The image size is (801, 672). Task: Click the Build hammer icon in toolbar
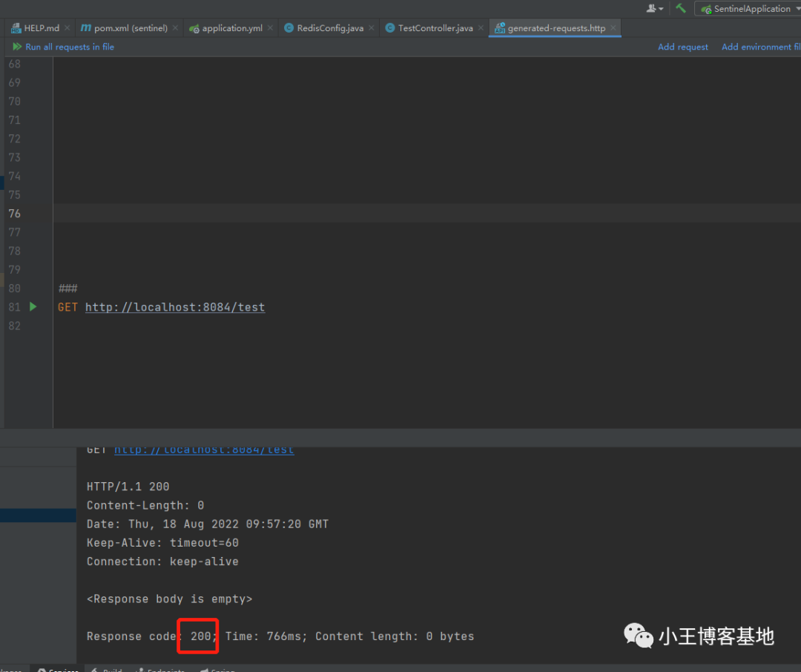coord(680,8)
